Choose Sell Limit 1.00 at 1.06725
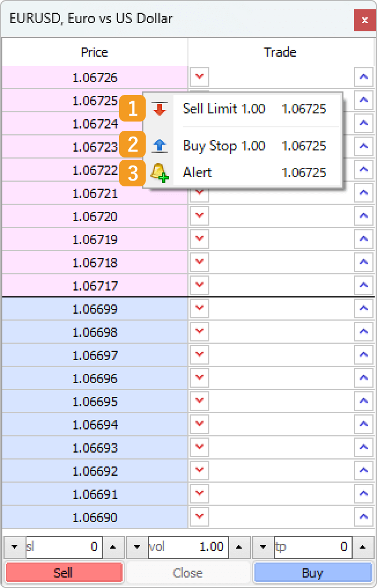This screenshot has height=588, width=377. tap(243, 109)
